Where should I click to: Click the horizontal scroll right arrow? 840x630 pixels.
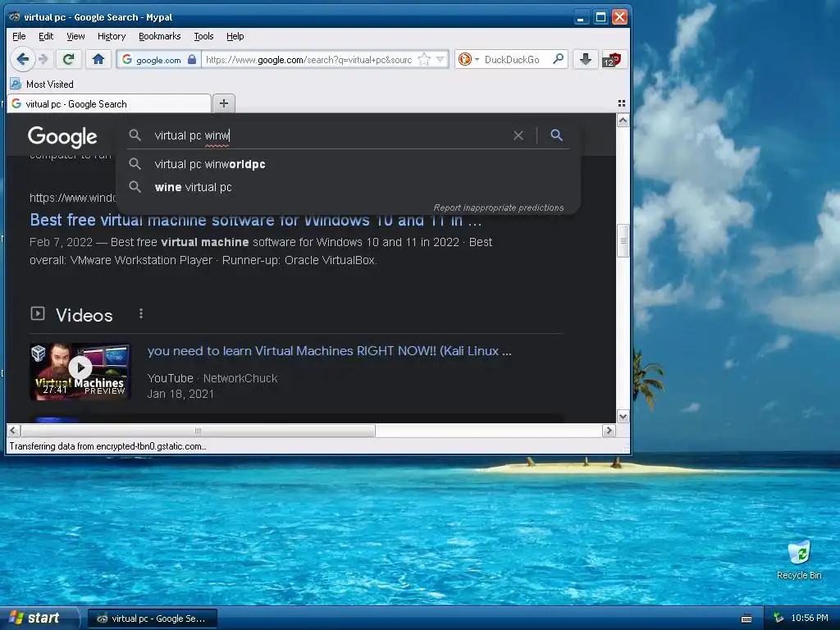click(609, 430)
